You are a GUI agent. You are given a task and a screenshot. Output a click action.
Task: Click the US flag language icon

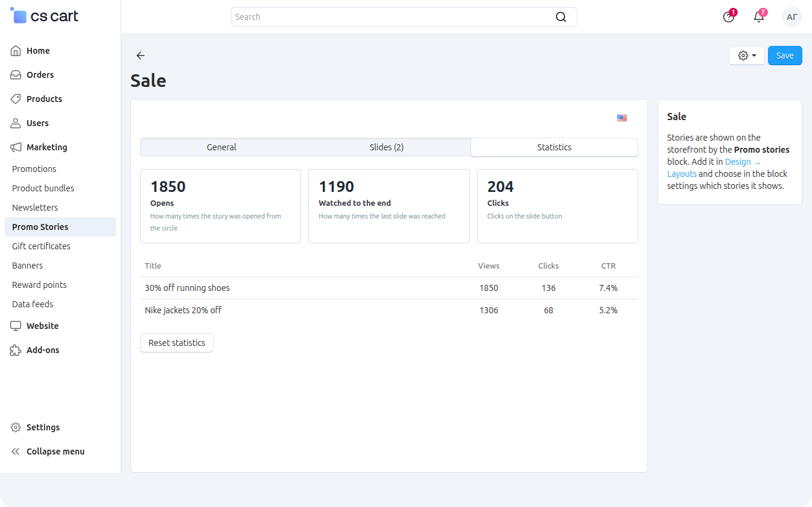[622, 118]
